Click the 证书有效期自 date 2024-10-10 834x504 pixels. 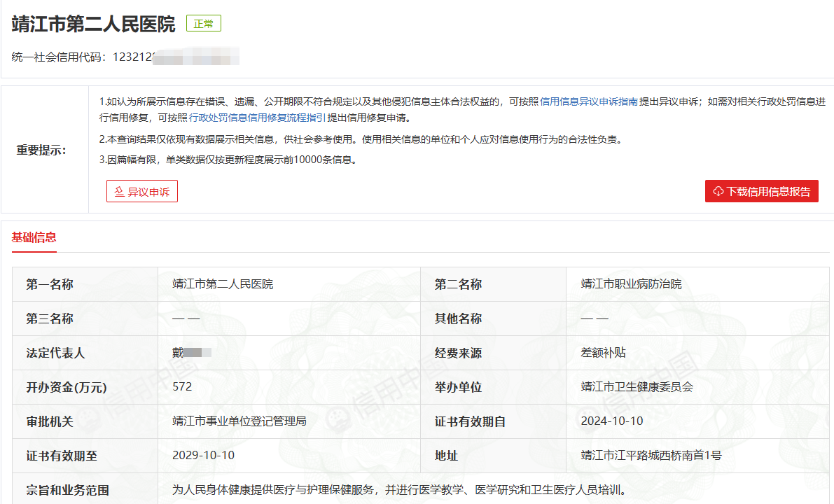click(x=611, y=421)
